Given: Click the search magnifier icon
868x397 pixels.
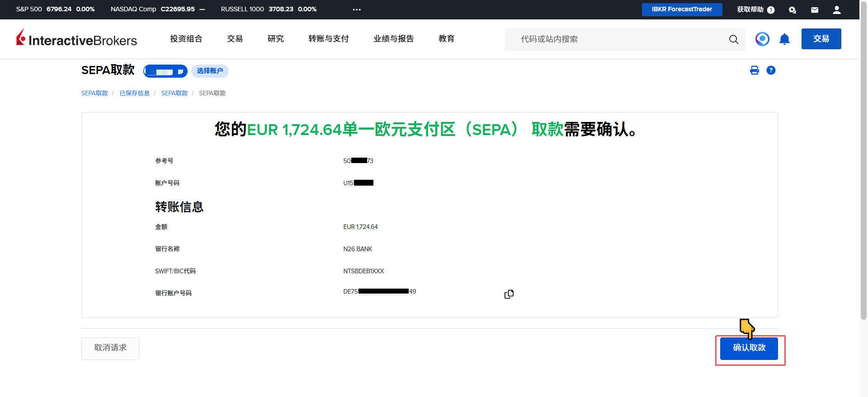Looking at the screenshot, I should tap(733, 39).
